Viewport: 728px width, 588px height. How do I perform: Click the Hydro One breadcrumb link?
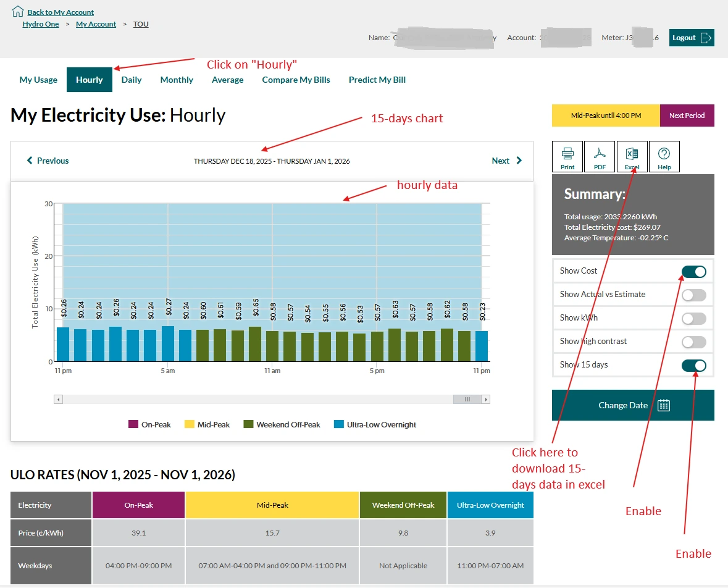coord(41,24)
